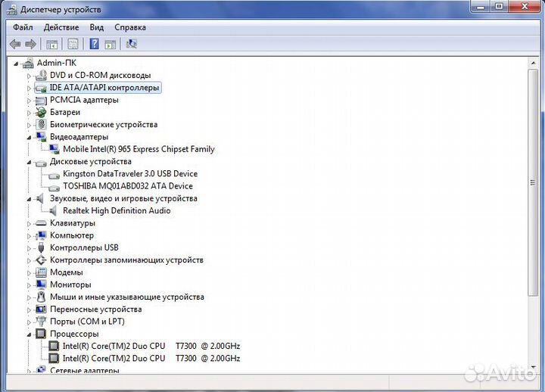Collapse the Дисковые устройства node
545x392 pixels.
(30, 162)
